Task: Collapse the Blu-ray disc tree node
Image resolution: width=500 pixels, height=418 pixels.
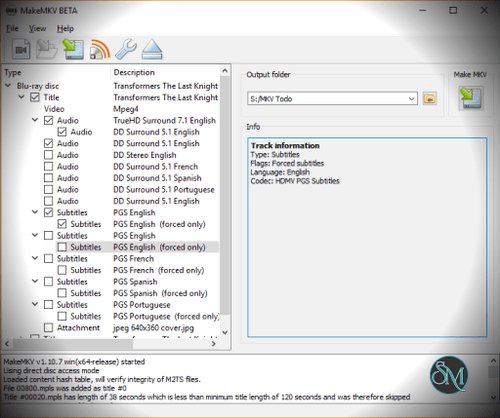Action: 8,86
